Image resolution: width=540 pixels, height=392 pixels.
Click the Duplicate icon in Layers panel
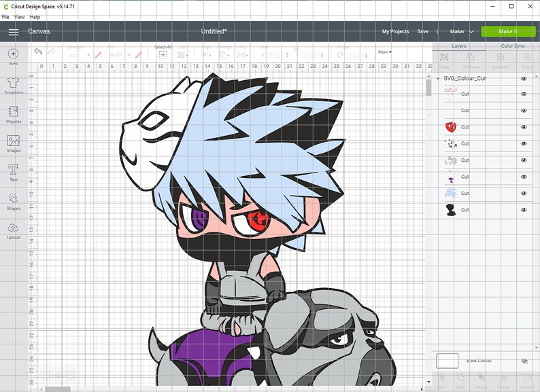(500, 57)
